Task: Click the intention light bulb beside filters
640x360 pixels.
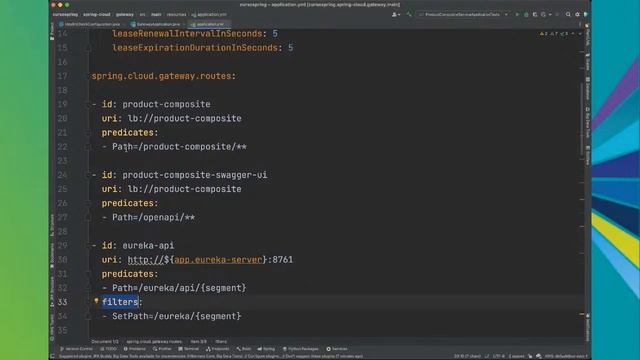Action: (96, 301)
